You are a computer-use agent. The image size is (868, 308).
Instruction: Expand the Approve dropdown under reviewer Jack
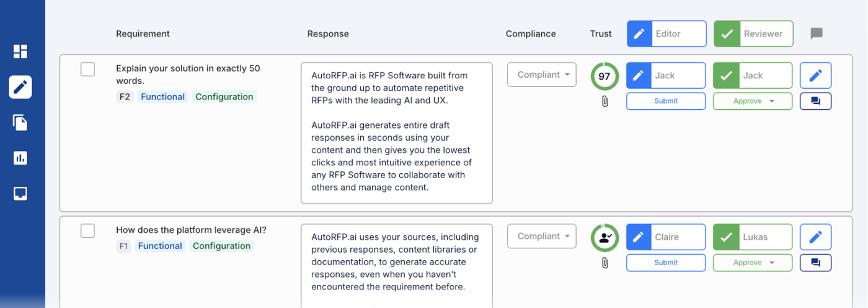pos(753,101)
